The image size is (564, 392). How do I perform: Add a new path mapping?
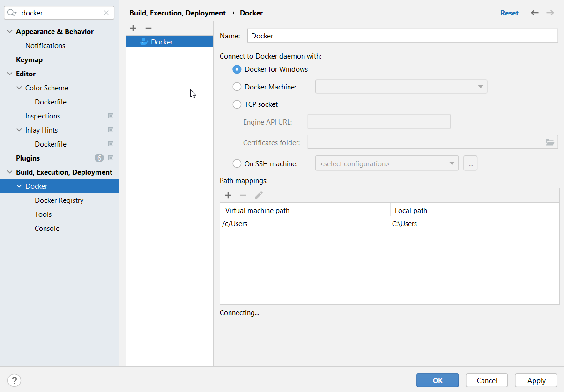pyautogui.click(x=228, y=195)
